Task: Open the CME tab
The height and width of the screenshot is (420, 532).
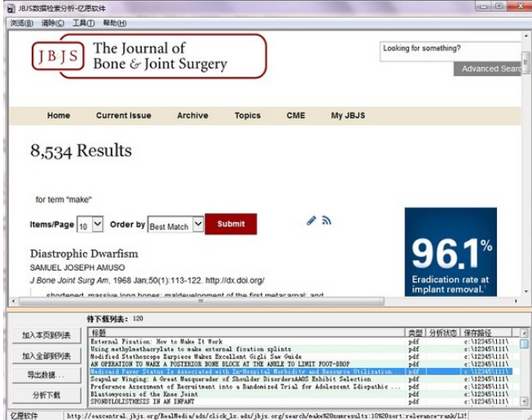Action: (296, 116)
